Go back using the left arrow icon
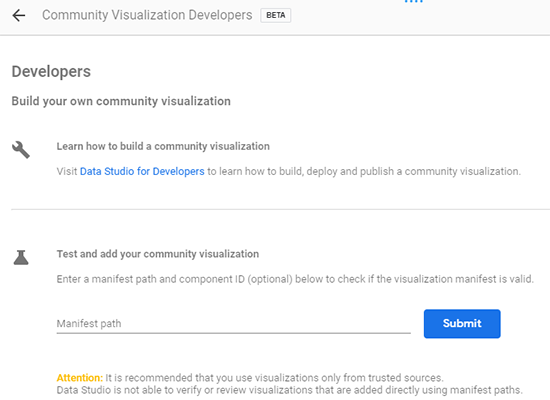550x400 pixels. [x=19, y=15]
